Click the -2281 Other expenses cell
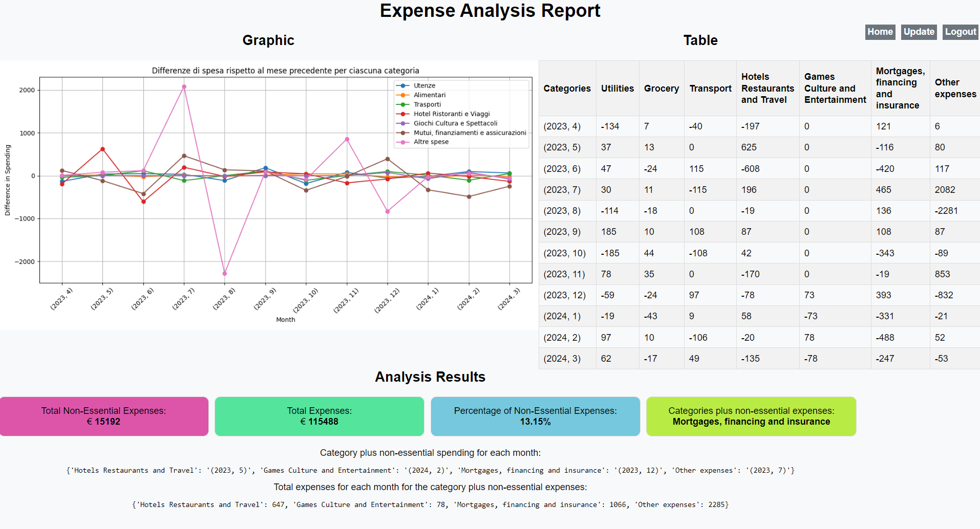Image resolution: width=980 pixels, height=529 pixels. 955,211
